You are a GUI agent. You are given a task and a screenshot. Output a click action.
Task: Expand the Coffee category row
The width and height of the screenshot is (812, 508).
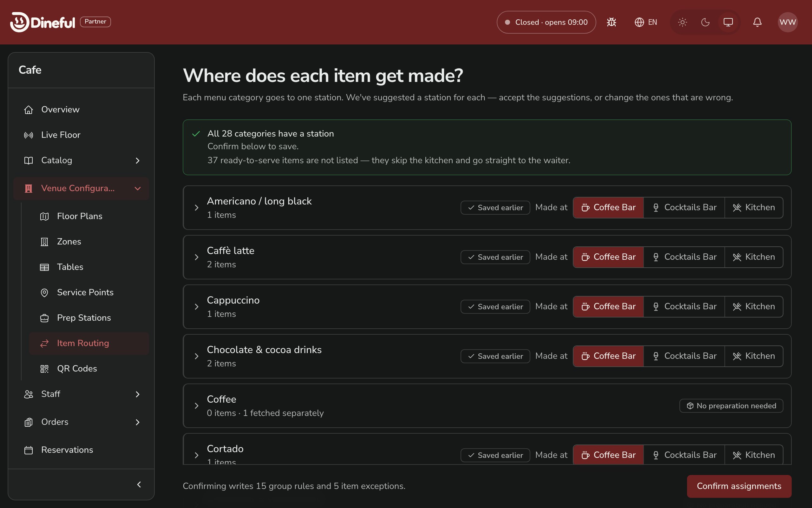pyautogui.click(x=197, y=406)
